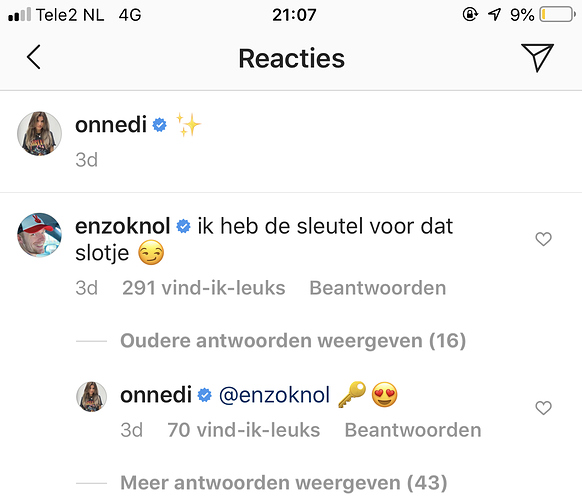Expand Oudere antwoorden weergeven (16)
The width and height of the screenshot is (582, 500).
click(293, 340)
